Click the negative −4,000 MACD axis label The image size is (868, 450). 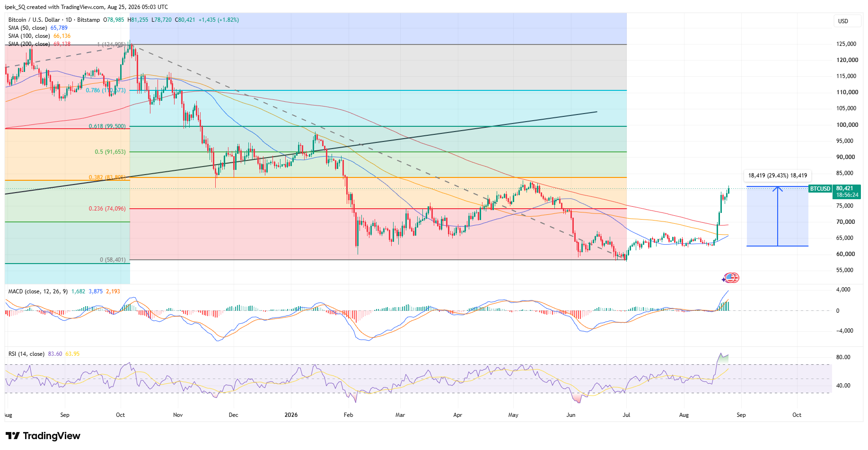pos(844,331)
